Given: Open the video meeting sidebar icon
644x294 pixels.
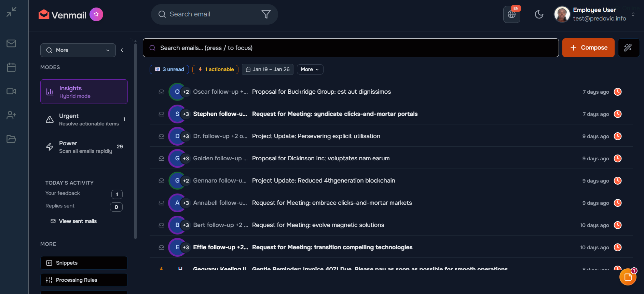Looking at the screenshot, I should click(11, 91).
